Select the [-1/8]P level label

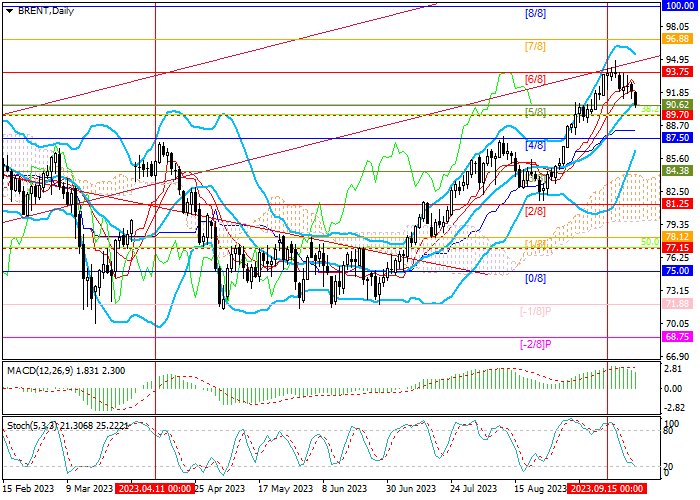tap(536, 312)
